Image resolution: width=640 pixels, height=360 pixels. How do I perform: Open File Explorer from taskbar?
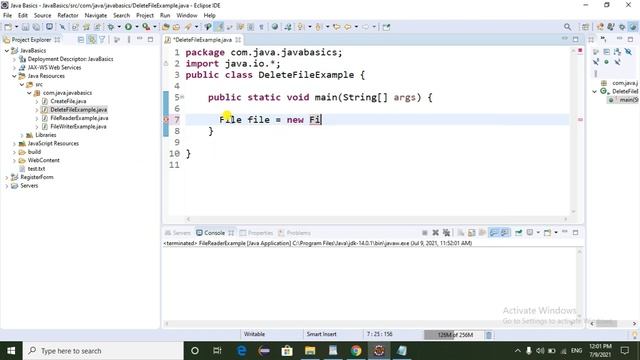(x=310, y=351)
